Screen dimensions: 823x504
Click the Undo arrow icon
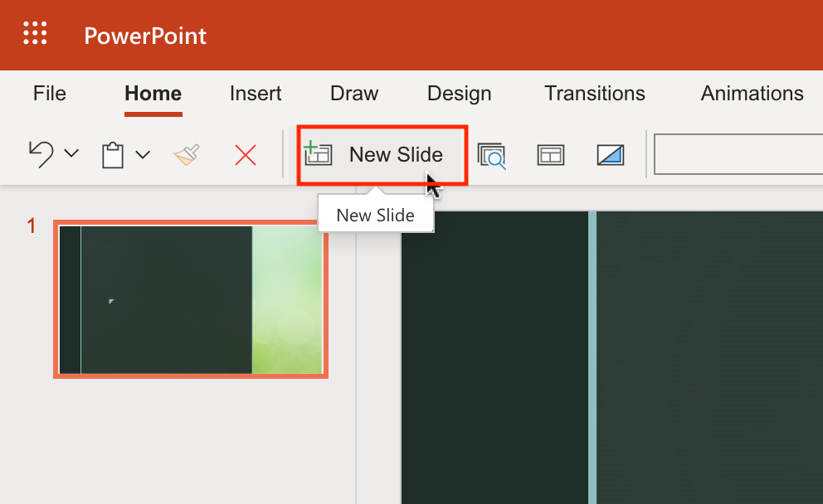pyautogui.click(x=41, y=154)
